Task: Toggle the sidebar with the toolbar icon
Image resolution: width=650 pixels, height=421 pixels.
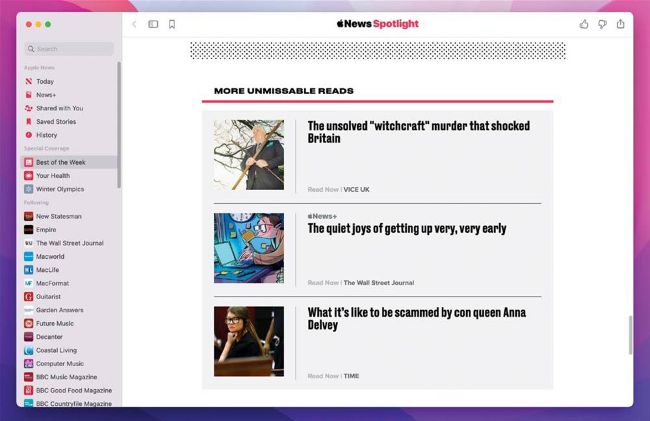Action: tap(153, 24)
